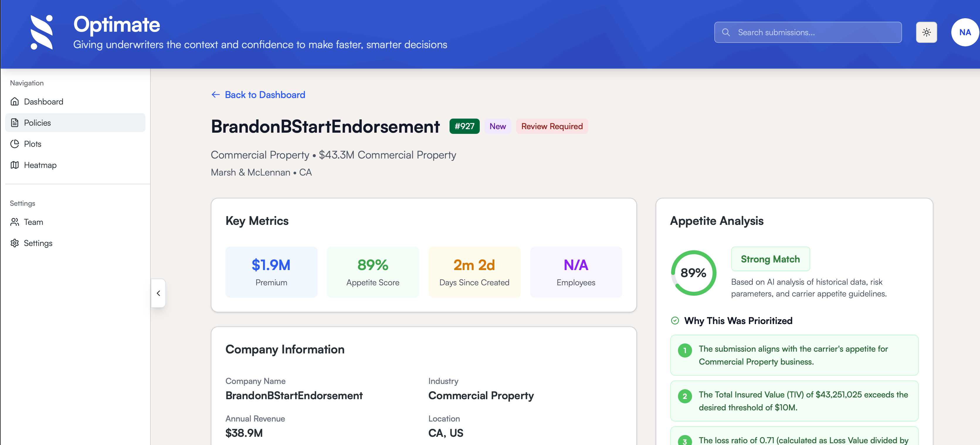The height and width of the screenshot is (445, 980).
Task: Click the Heatmap map icon
Action: coord(15,165)
